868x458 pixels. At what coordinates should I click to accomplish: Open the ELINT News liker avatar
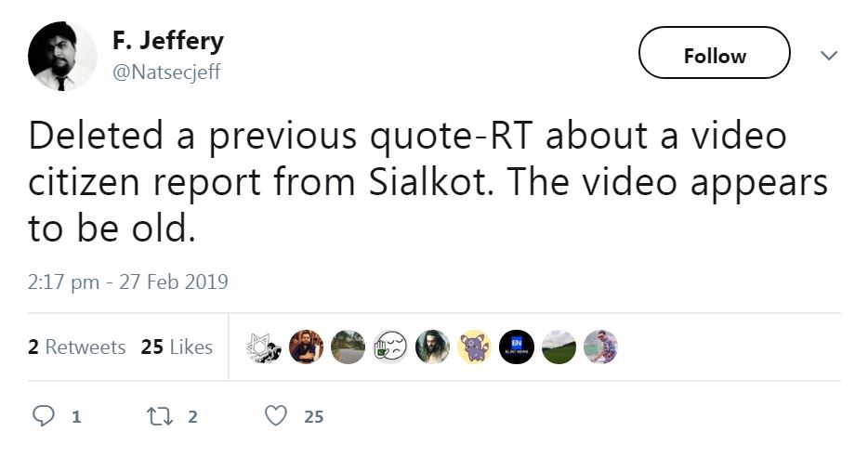[517, 347]
